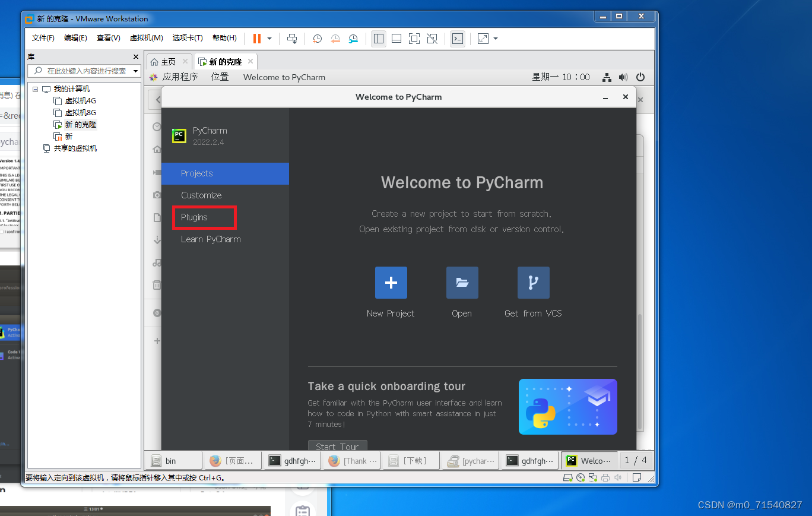Click the New Project plus icon
This screenshot has height=516, width=812.
pos(391,283)
